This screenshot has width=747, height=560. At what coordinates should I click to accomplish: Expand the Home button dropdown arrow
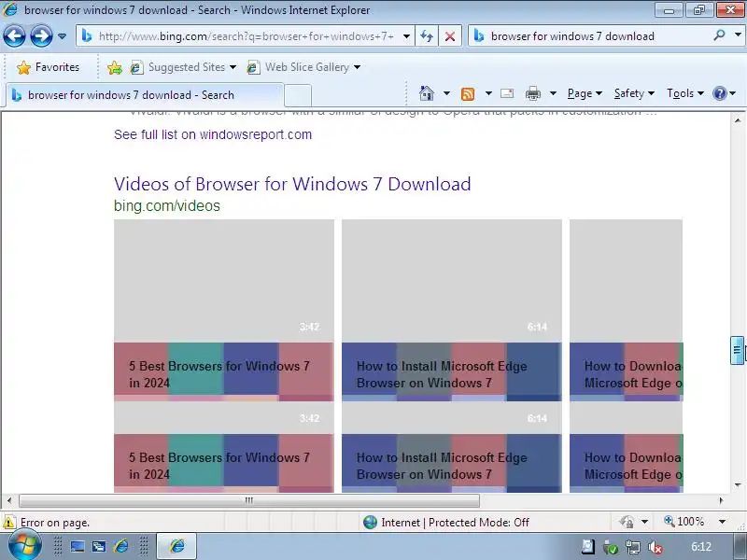tap(446, 93)
